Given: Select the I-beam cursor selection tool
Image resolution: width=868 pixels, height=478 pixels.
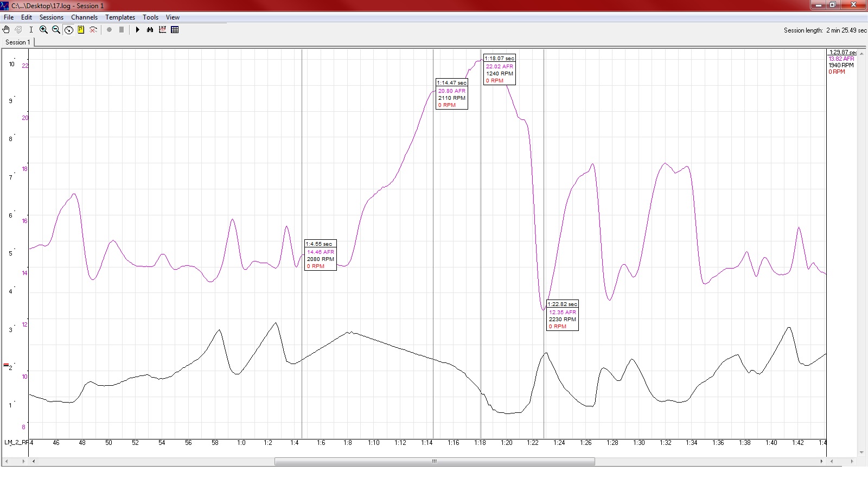Looking at the screenshot, I should (x=31, y=30).
